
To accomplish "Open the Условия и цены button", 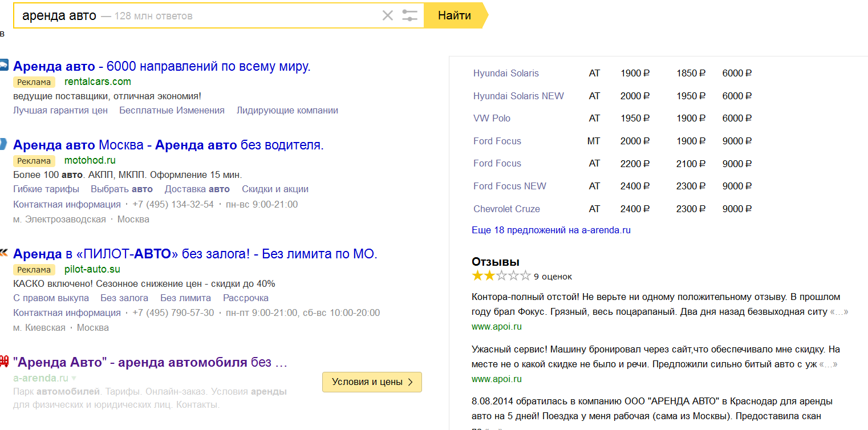I will coord(372,382).
